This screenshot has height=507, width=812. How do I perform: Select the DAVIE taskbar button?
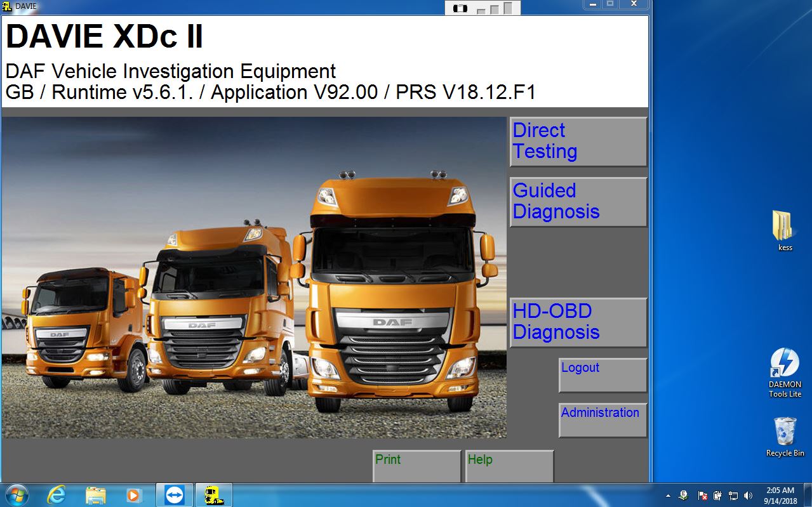(213, 495)
